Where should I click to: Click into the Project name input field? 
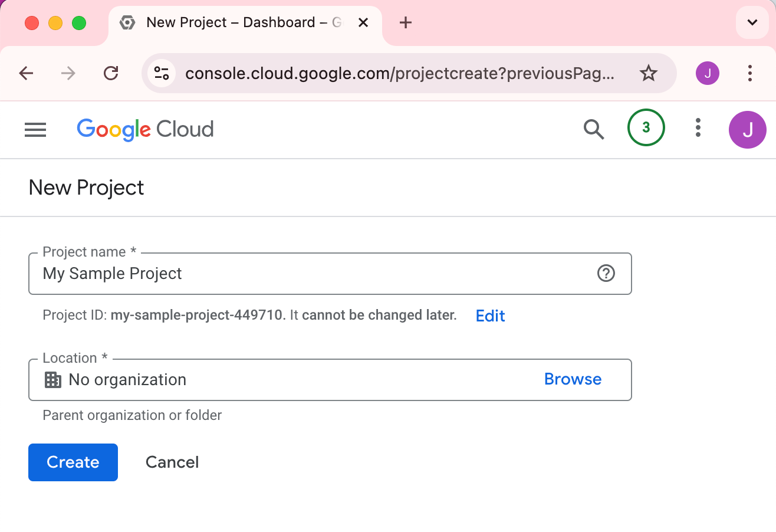(x=330, y=274)
